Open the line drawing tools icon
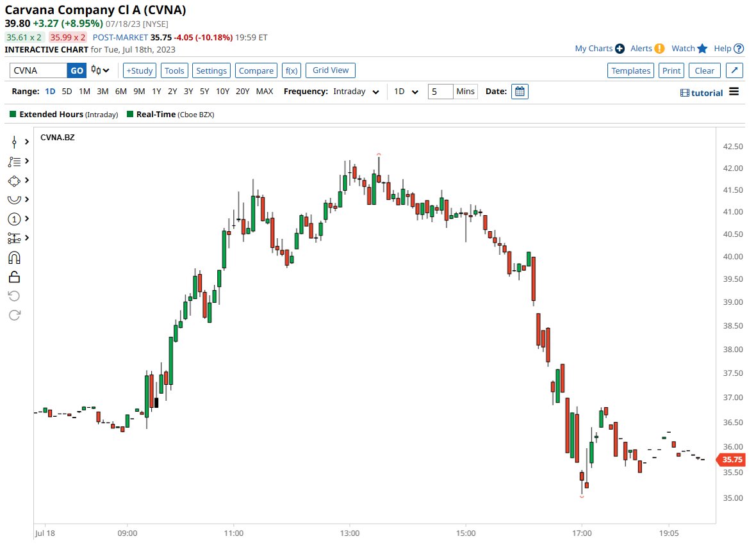The image size is (756, 550). [15, 161]
